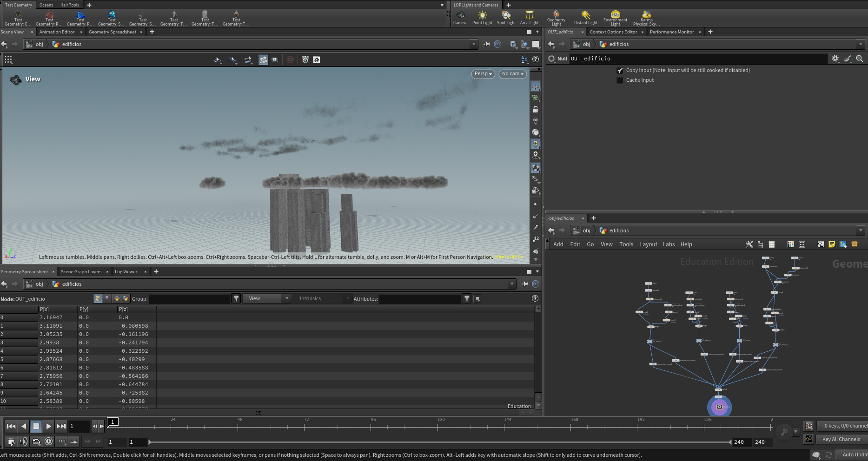The image size is (868, 461).
Task: Add a new tab next to Performance Monitor
Action: pos(710,32)
